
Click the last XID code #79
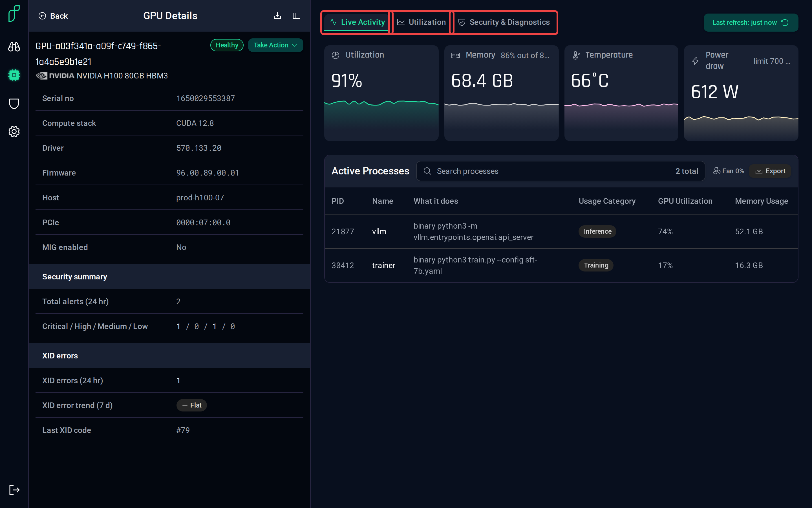pos(183,430)
